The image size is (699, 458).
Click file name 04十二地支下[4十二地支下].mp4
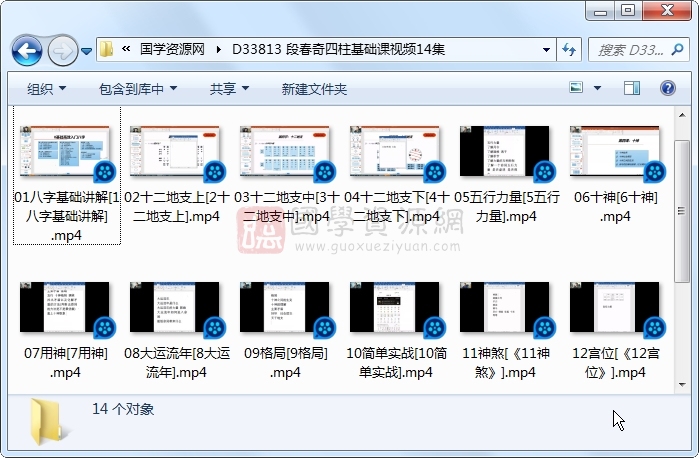[396, 206]
